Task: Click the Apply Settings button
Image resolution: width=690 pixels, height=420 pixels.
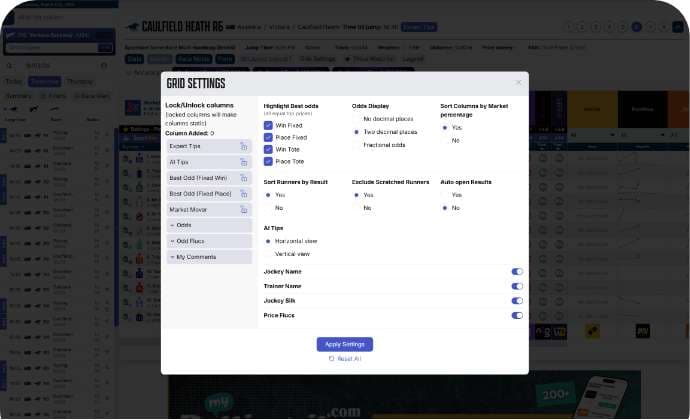Action: point(345,344)
